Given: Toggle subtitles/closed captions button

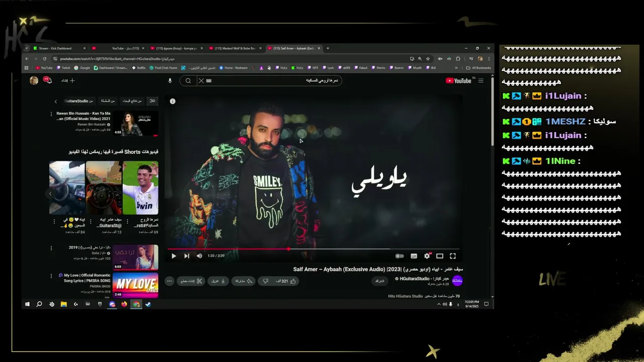Looking at the screenshot, I should tap(414, 256).
